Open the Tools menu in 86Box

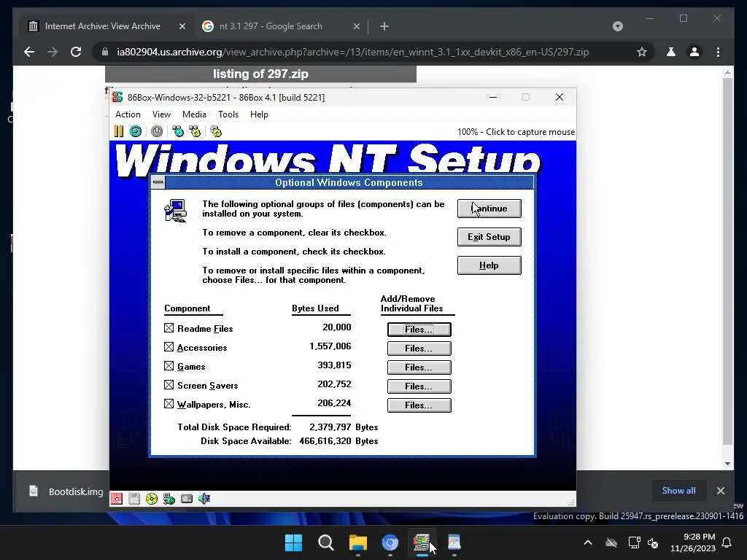point(228,114)
